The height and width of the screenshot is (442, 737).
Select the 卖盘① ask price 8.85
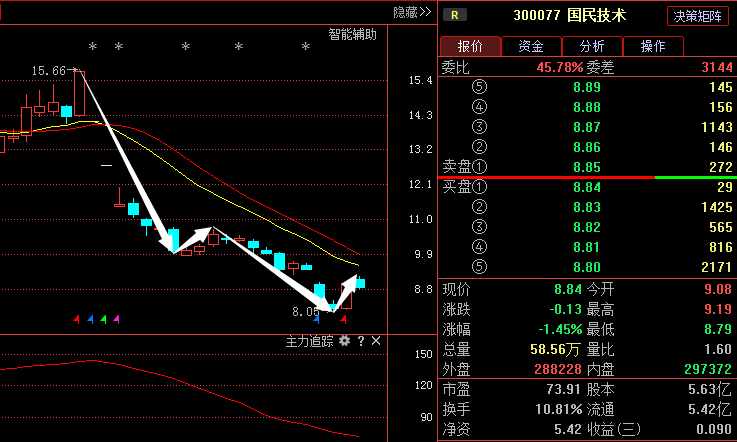point(586,166)
